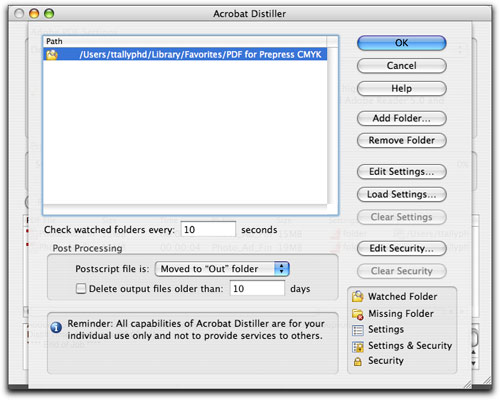
Task: Open the Postscript file is dropdown
Action: point(222,269)
